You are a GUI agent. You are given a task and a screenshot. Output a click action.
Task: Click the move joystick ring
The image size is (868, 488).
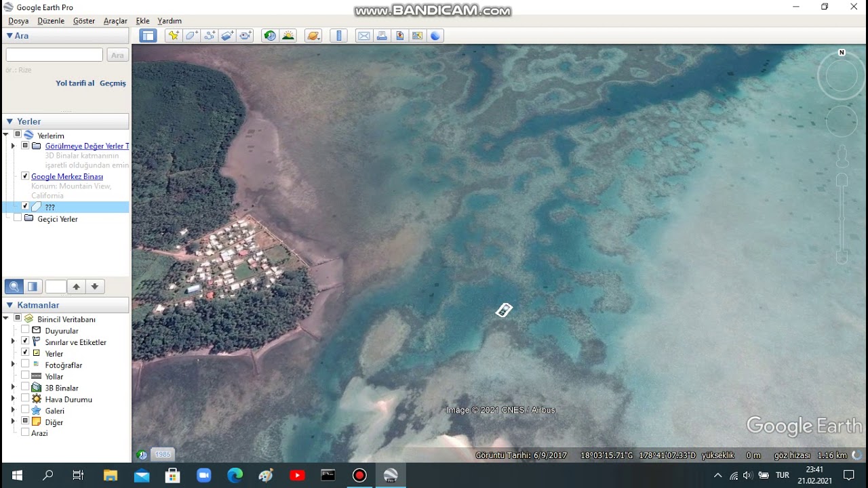[842, 122]
